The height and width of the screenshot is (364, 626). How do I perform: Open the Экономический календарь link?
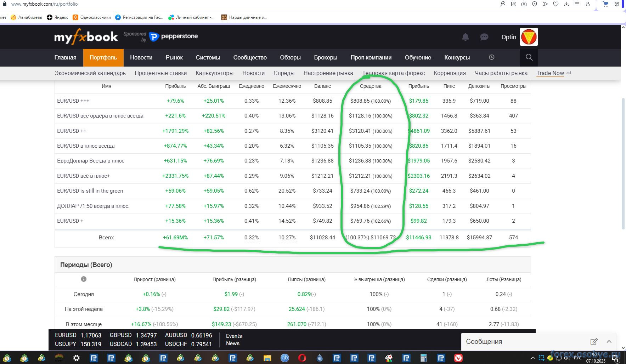90,73
